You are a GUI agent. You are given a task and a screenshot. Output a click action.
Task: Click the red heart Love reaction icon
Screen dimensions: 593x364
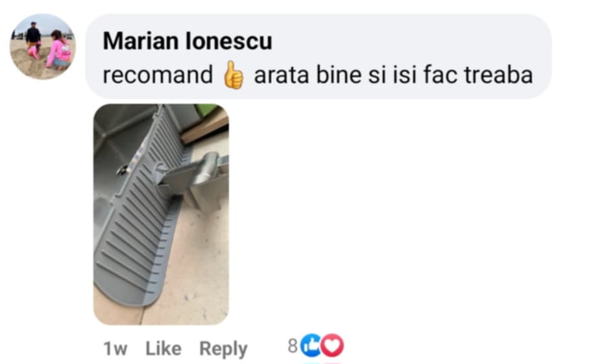point(332,345)
